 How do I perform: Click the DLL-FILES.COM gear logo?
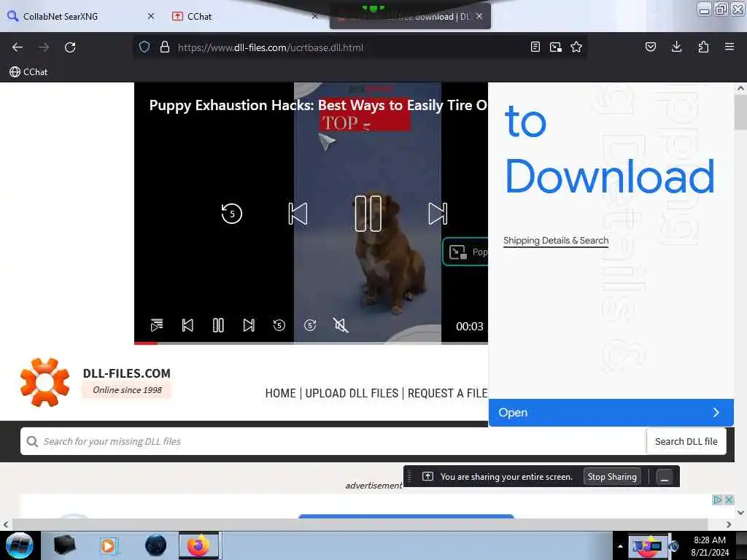pyautogui.click(x=44, y=382)
